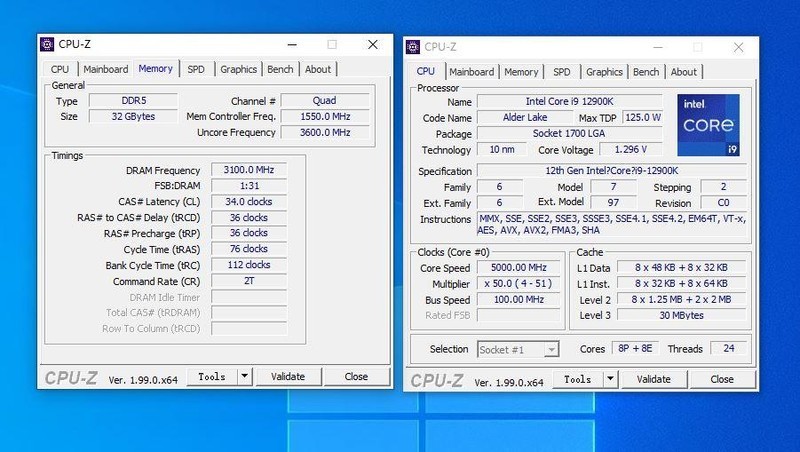The image size is (800, 452).
Task: Click Core Speed value 5000.00 MHz
Action: [519, 267]
